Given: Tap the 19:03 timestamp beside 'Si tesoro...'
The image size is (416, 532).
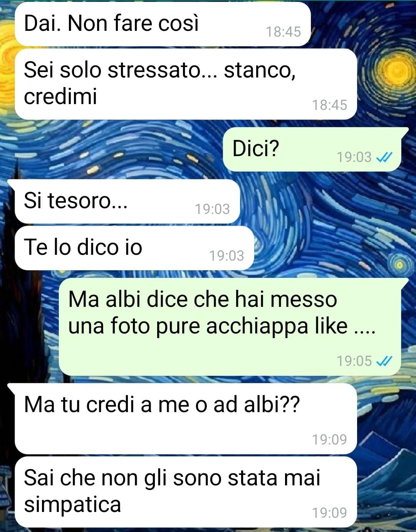Looking at the screenshot, I should pyautogui.click(x=212, y=209).
